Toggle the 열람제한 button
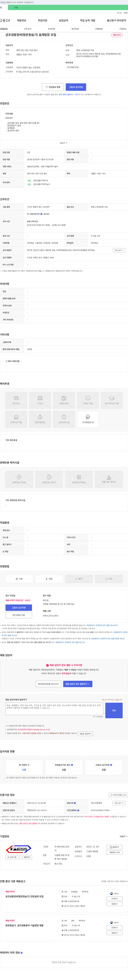Image resolution: width=128 pixels, height=980 pixels. (x=26, y=857)
